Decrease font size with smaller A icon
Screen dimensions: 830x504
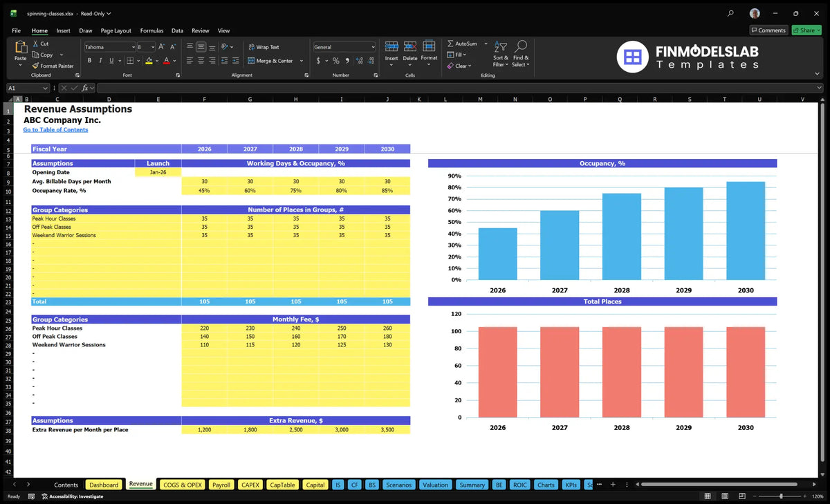(x=172, y=47)
